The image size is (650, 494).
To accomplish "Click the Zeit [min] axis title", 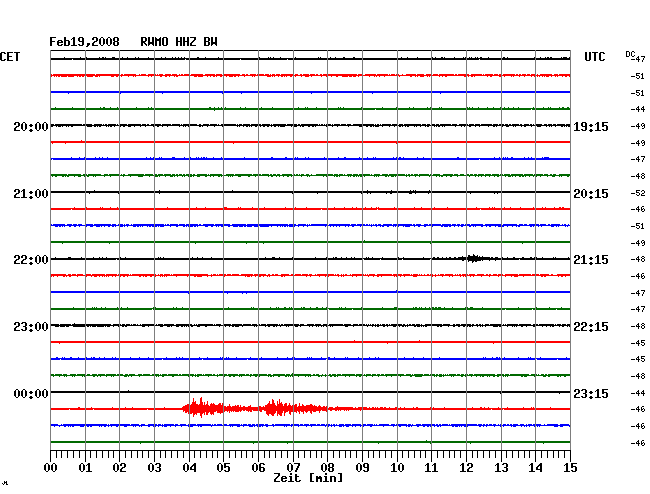I will point(308,478).
